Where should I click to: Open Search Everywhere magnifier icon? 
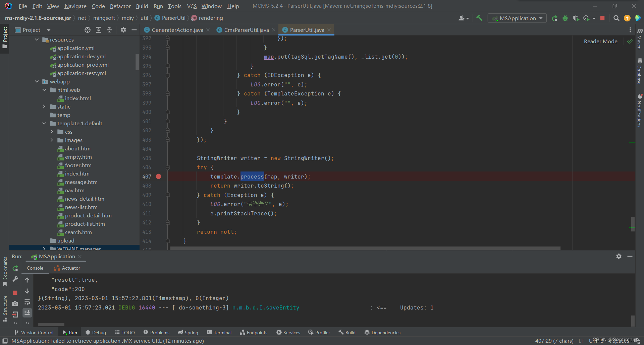616,18
